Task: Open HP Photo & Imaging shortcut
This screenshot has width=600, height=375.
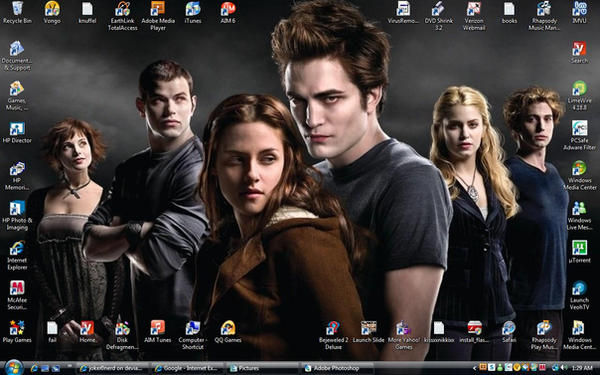Action: point(17,215)
